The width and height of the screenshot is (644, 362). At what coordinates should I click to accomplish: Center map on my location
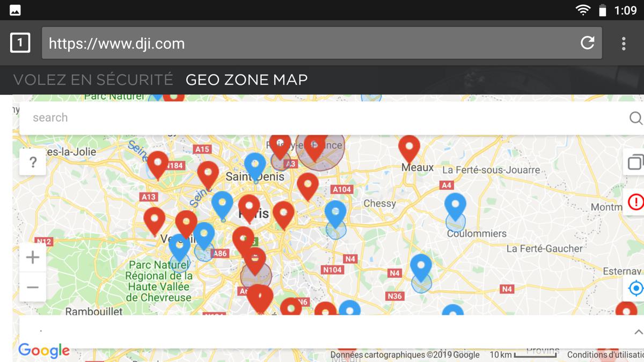tap(635, 289)
